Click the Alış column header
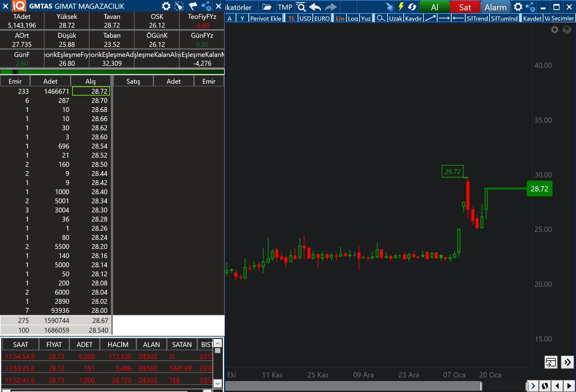 point(91,81)
